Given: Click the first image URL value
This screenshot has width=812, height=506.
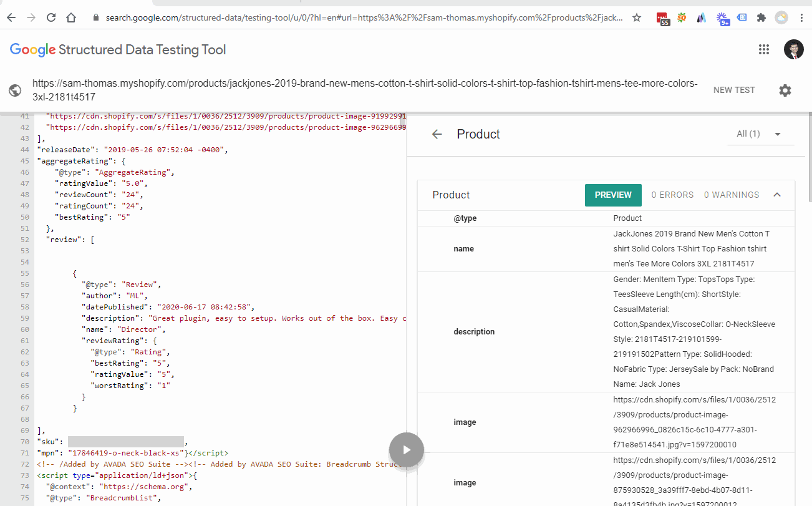Looking at the screenshot, I should click(694, 422).
